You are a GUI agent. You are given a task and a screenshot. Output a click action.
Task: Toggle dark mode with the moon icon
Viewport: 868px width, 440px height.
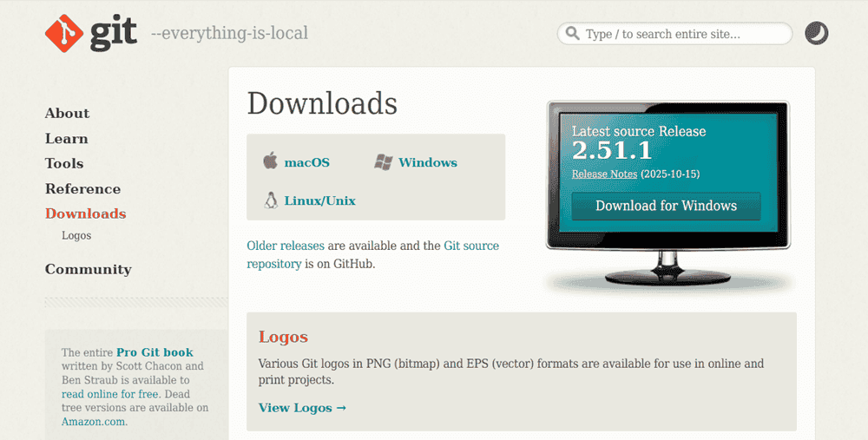tap(816, 34)
